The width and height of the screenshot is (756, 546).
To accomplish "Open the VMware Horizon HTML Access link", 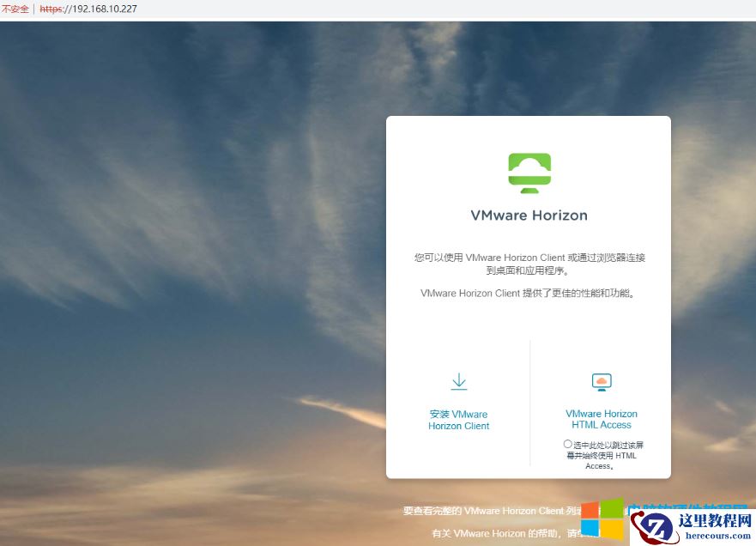I will (602, 419).
